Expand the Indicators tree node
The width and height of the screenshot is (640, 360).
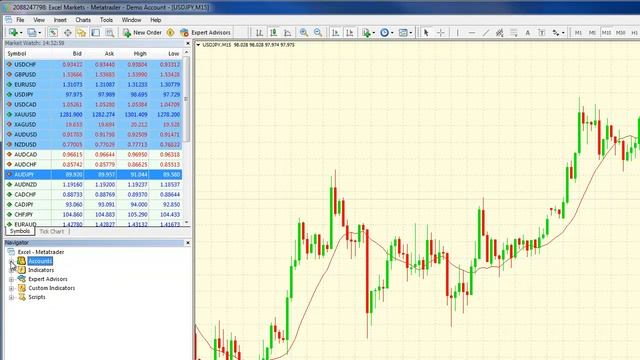tap(11, 270)
